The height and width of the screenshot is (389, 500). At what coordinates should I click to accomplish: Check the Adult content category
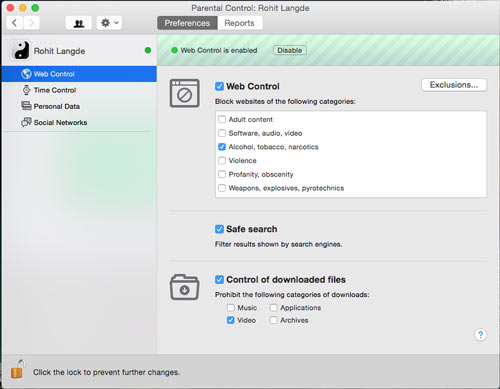222,119
